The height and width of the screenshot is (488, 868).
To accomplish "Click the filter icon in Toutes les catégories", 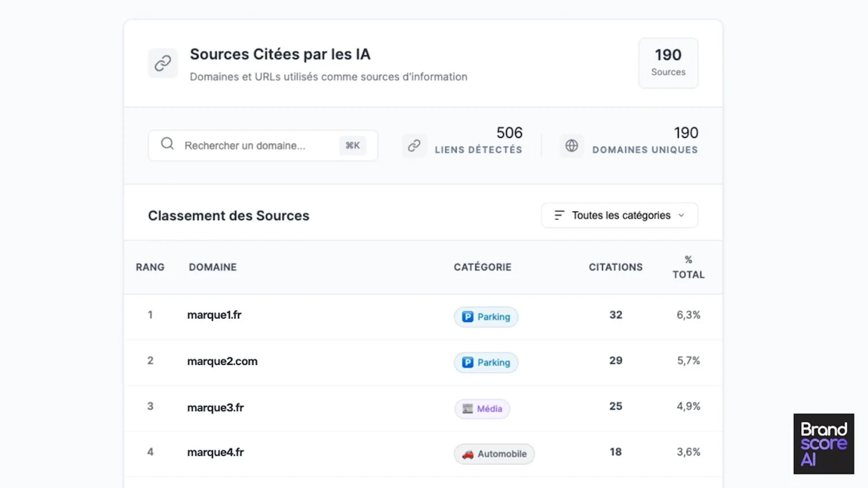I will point(559,215).
